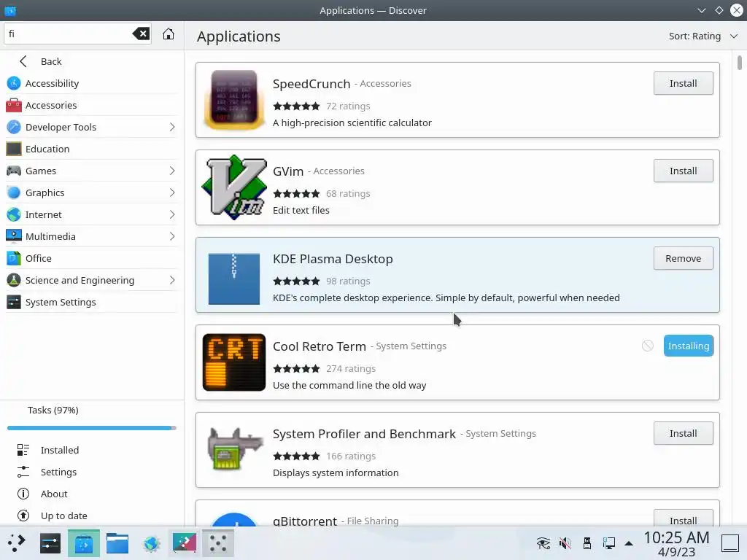Install qBittorrent
The width and height of the screenshot is (747, 560).
[x=683, y=520]
